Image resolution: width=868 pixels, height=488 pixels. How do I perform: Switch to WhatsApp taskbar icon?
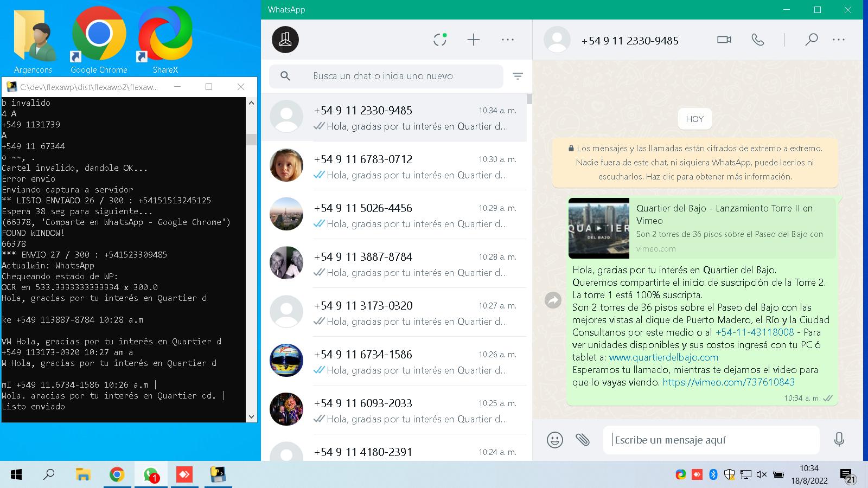tap(151, 475)
